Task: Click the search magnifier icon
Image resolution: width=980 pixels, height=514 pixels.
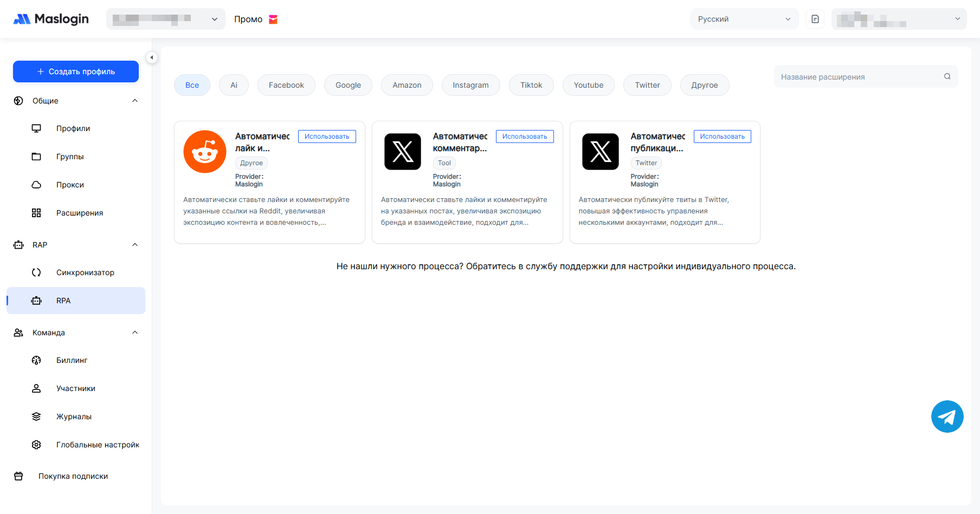Action: 947,76
